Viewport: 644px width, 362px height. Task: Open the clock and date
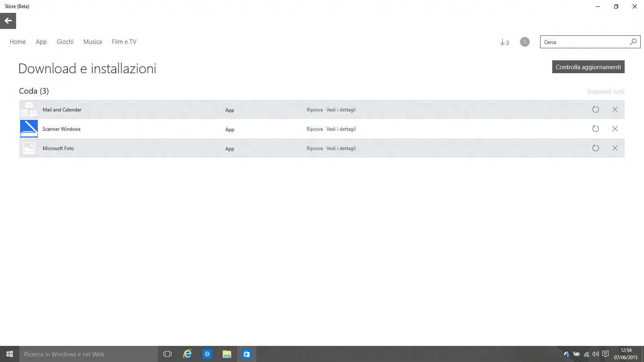[x=626, y=354]
